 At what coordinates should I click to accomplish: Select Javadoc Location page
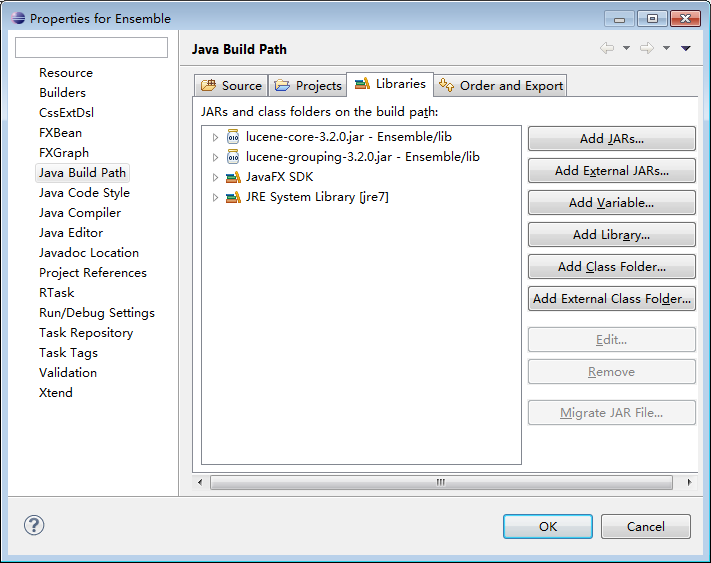pos(89,252)
